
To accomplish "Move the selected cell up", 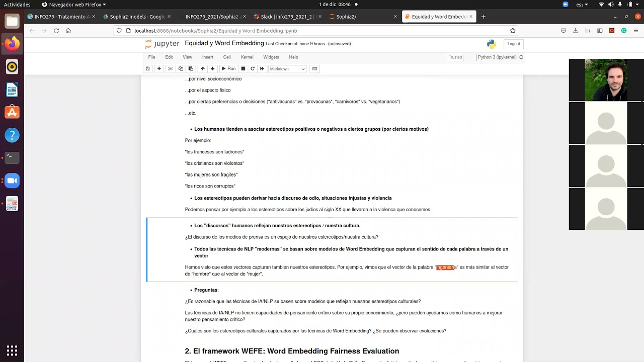I will [203, 69].
